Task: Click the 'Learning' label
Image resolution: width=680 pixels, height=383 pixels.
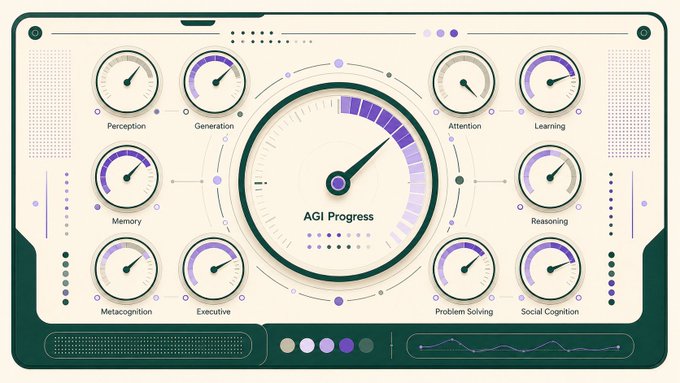Action: coord(549,126)
